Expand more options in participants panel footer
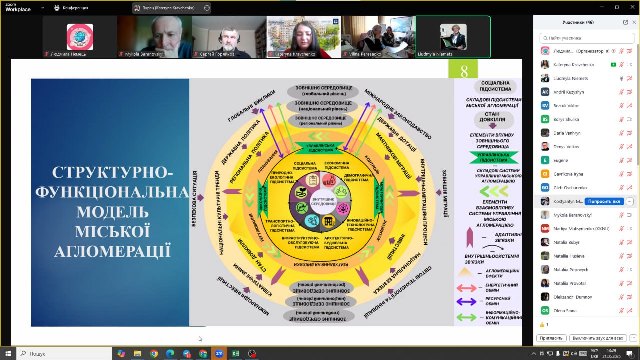Image resolution: width=640 pixels, height=360 pixels. tap(633, 338)
